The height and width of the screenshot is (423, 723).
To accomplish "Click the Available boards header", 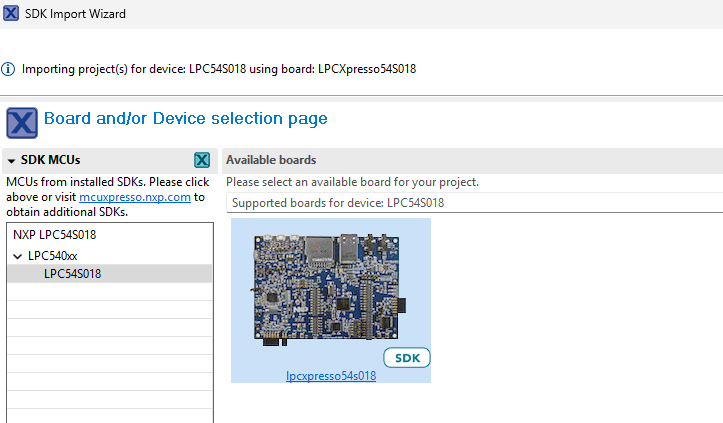I will coord(271,160).
